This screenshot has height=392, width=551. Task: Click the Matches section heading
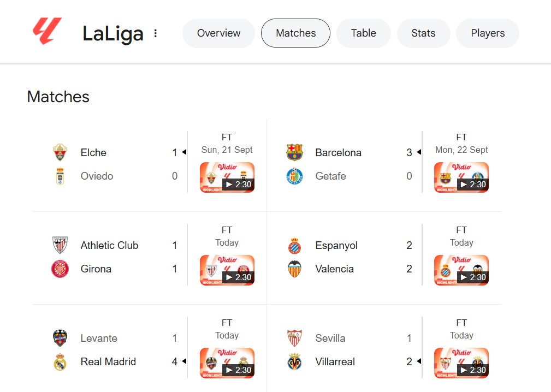point(58,97)
